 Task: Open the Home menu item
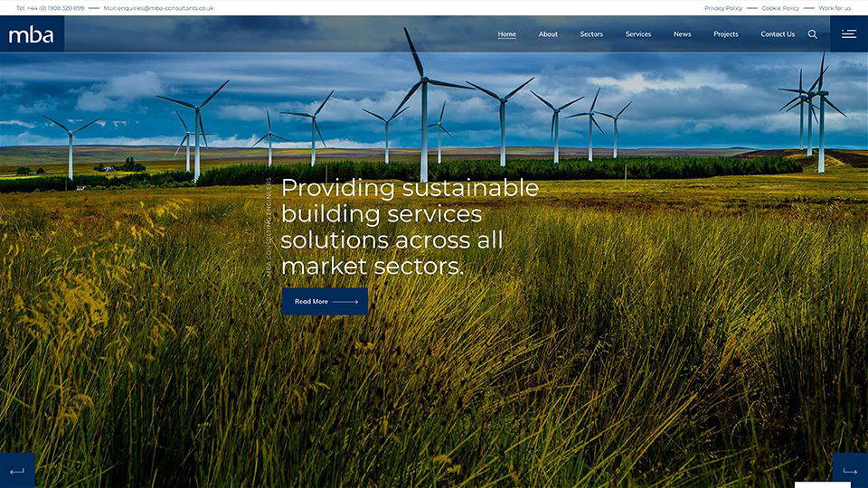pyautogui.click(x=506, y=34)
